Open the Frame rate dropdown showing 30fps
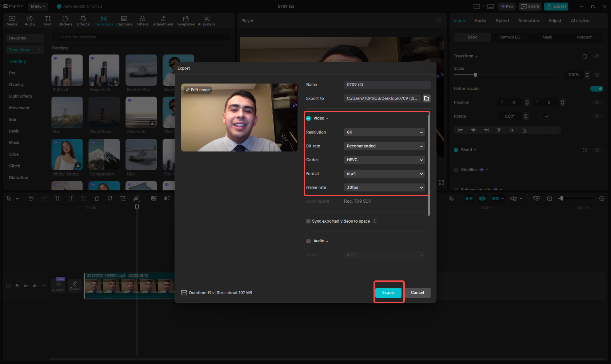611x364 pixels. [384, 187]
